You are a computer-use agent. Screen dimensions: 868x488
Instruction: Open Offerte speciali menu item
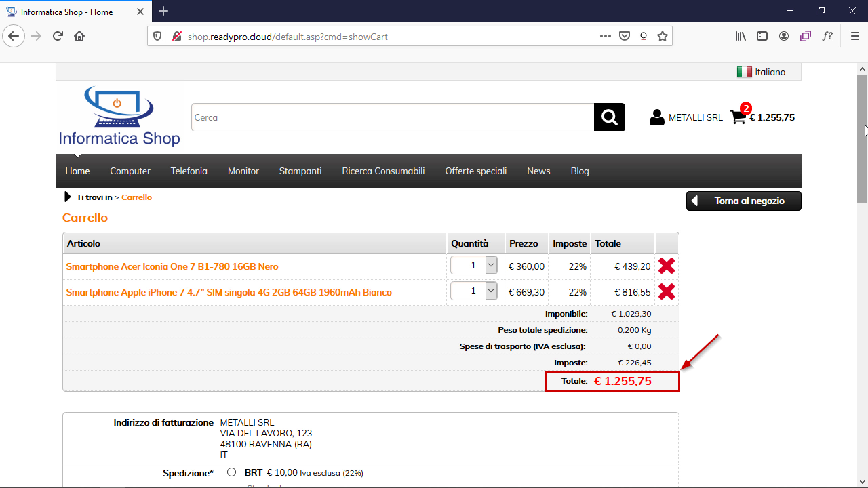click(x=476, y=171)
